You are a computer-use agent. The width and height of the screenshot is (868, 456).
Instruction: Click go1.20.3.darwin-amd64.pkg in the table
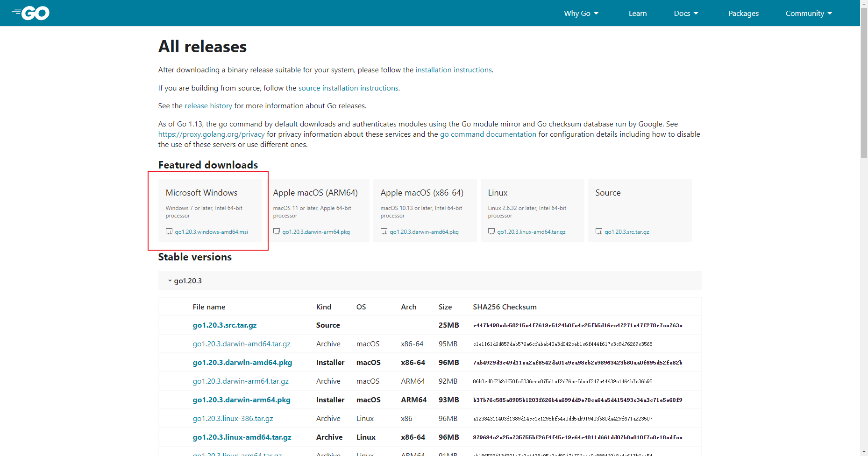tap(242, 362)
